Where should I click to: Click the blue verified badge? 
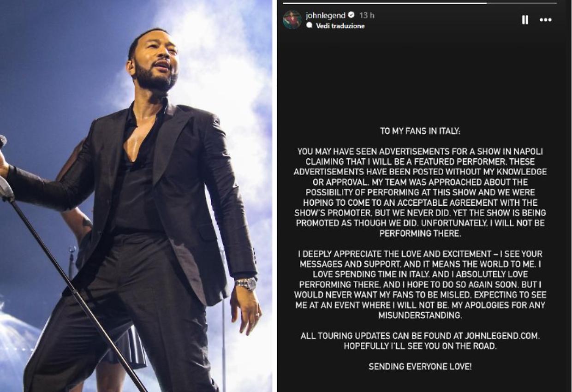[x=351, y=15]
